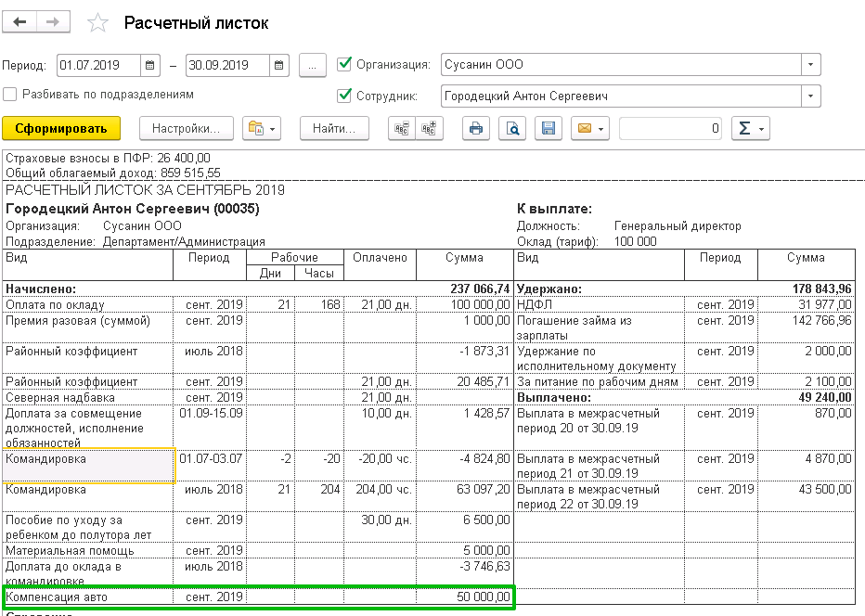Click the end date field 30.09.2019

tap(228, 65)
